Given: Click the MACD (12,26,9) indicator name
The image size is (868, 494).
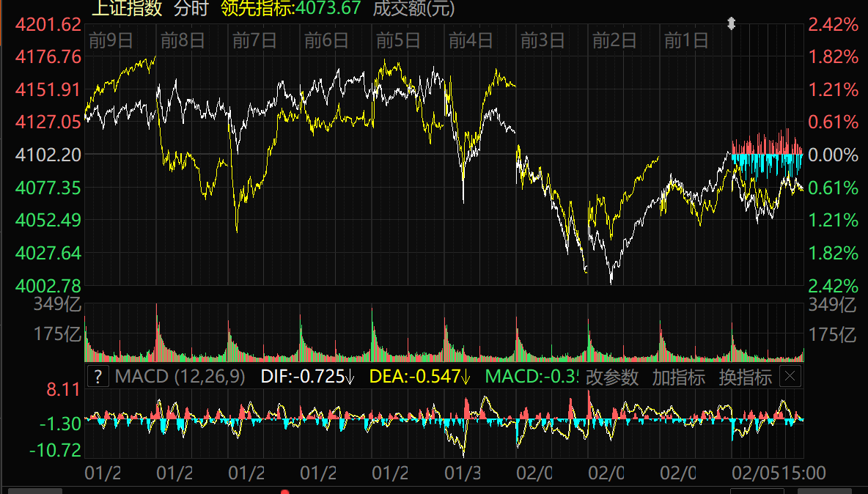Looking at the screenshot, I should click(180, 377).
